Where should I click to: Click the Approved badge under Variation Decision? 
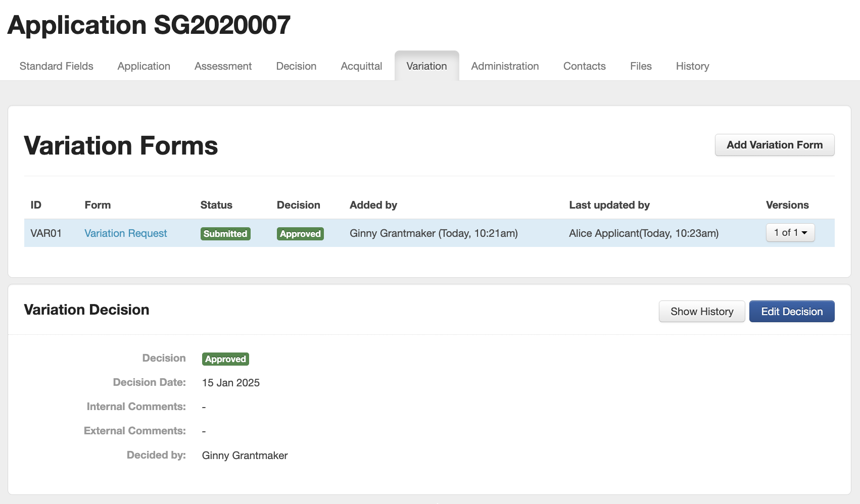pyautogui.click(x=225, y=359)
